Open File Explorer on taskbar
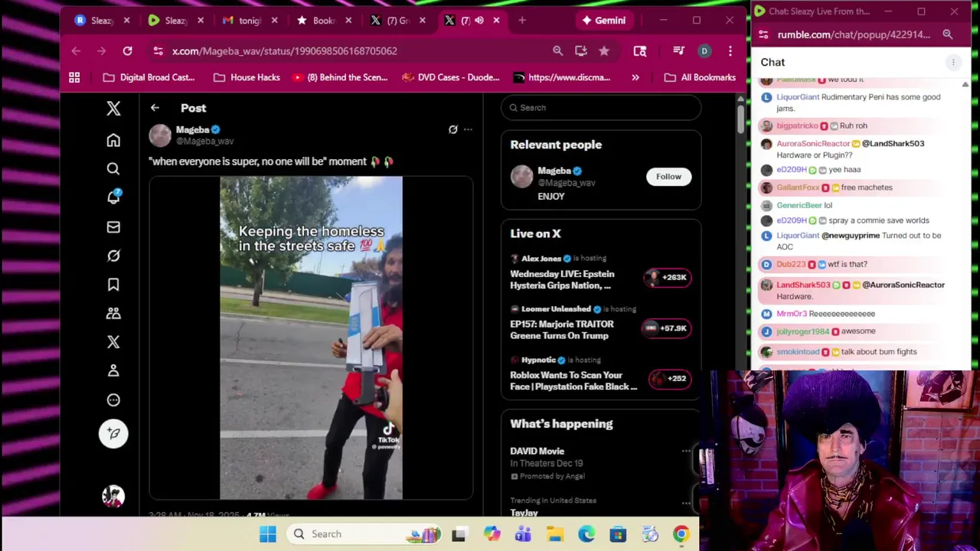The height and width of the screenshot is (551, 980). pos(555,534)
